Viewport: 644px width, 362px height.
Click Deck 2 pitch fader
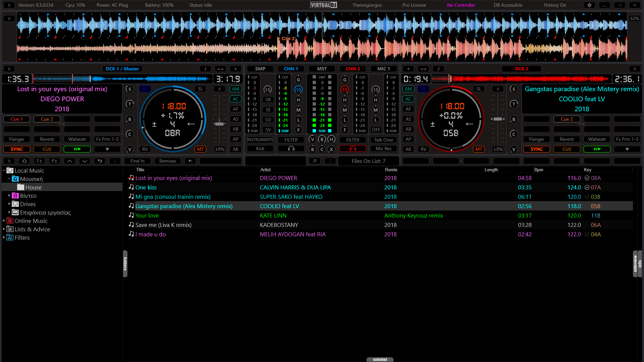click(498, 119)
